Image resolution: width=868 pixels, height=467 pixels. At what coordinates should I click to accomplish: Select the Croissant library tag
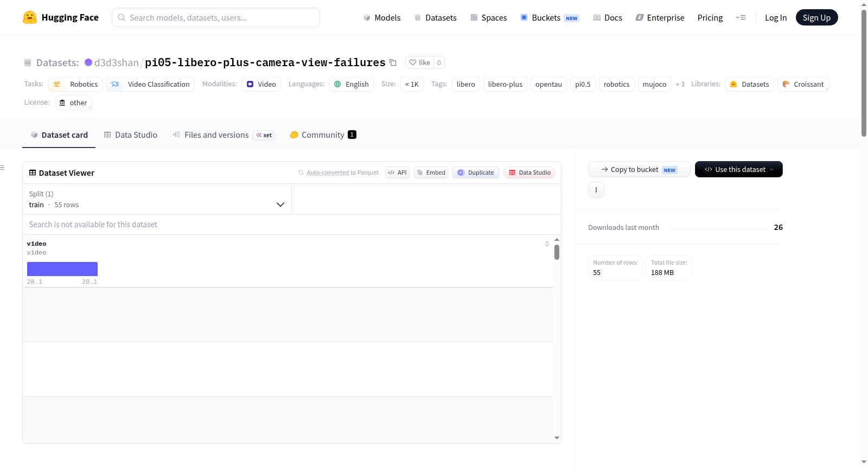click(x=803, y=84)
